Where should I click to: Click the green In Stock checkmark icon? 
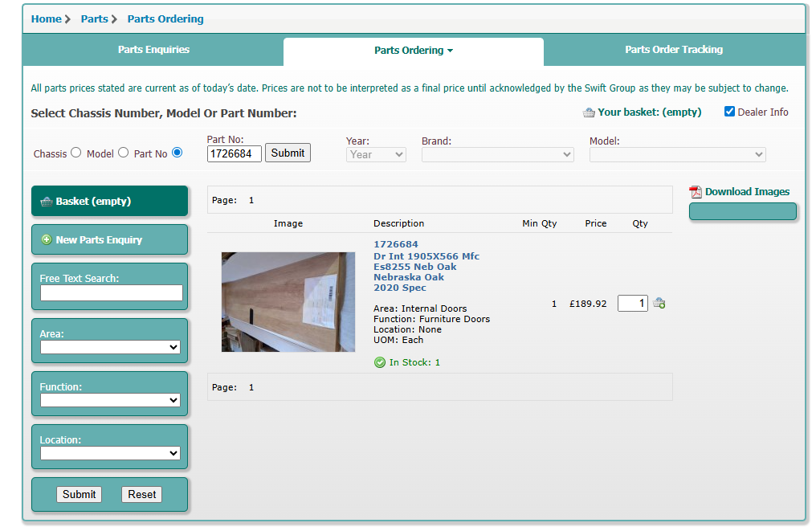point(380,362)
